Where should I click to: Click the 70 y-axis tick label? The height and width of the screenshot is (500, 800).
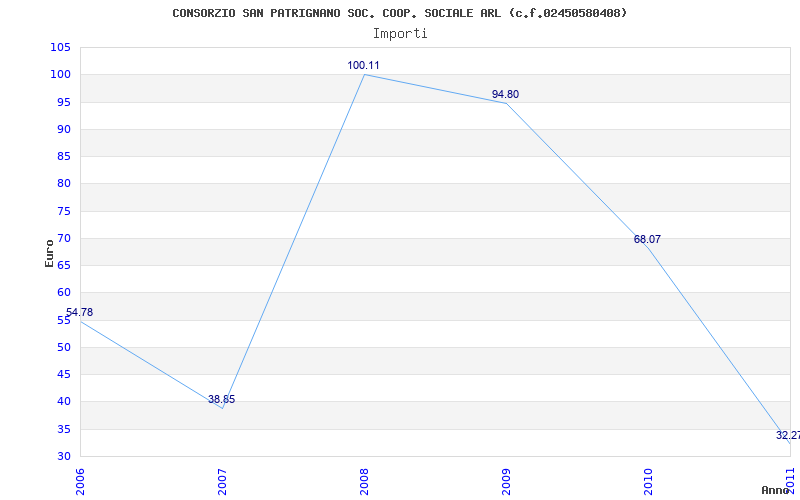pos(64,238)
